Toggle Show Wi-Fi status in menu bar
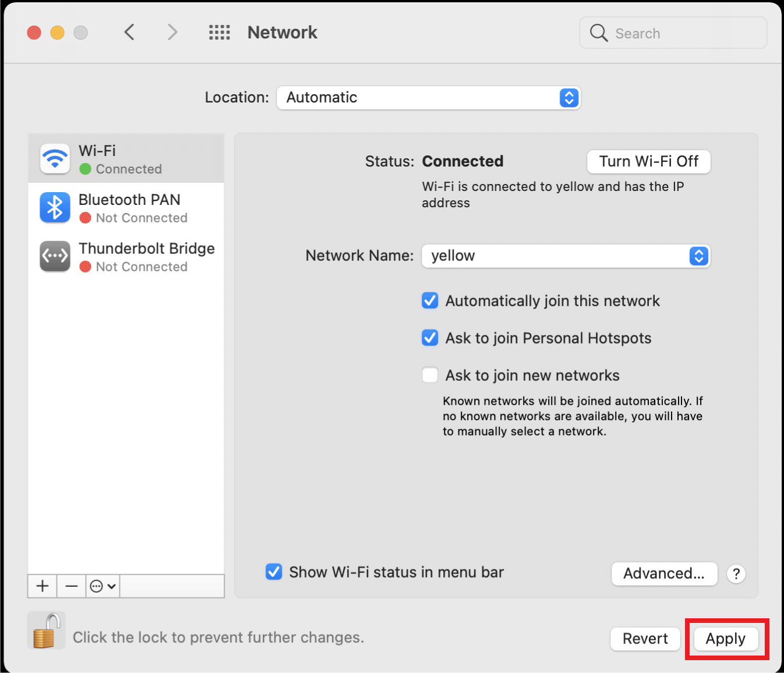 (274, 572)
